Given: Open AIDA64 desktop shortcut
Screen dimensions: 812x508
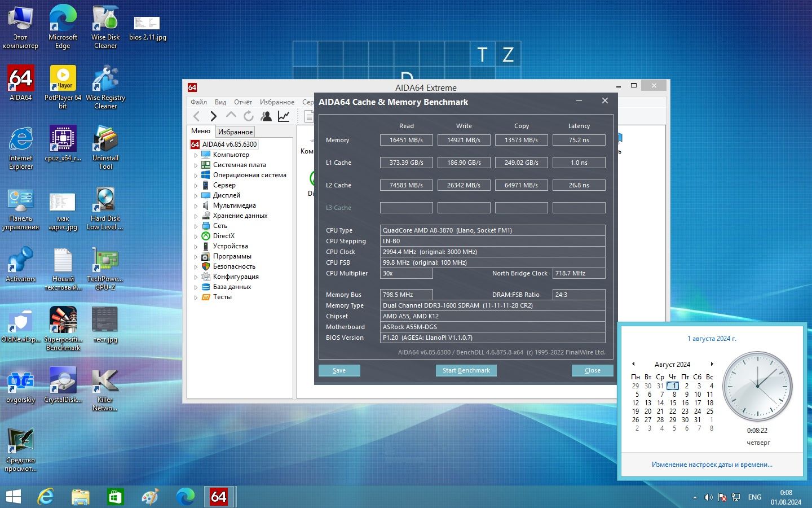Looking at the screenshot, I should [x=21, y=83].
